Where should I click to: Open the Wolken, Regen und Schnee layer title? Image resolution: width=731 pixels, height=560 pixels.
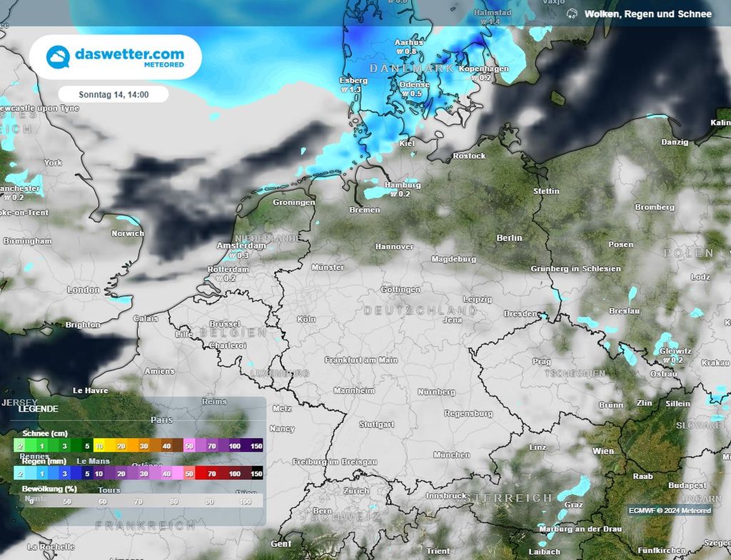647,14
